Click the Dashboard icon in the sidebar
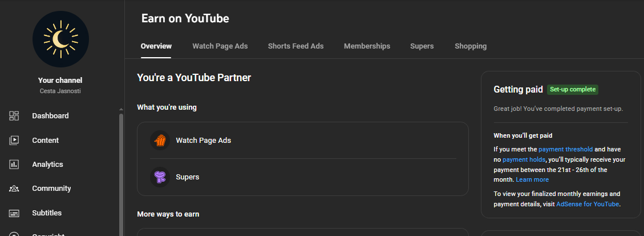644x236 pixels. [15, 116]
